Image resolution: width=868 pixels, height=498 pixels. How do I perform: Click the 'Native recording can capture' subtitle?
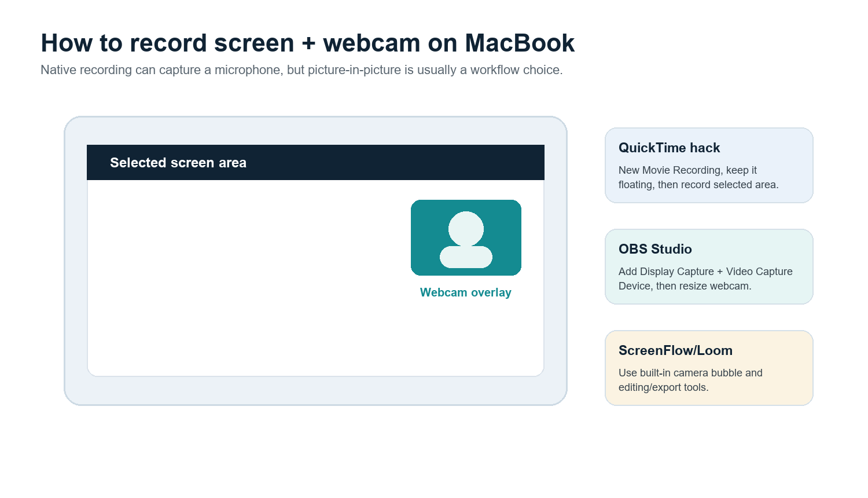click(301, 70)
